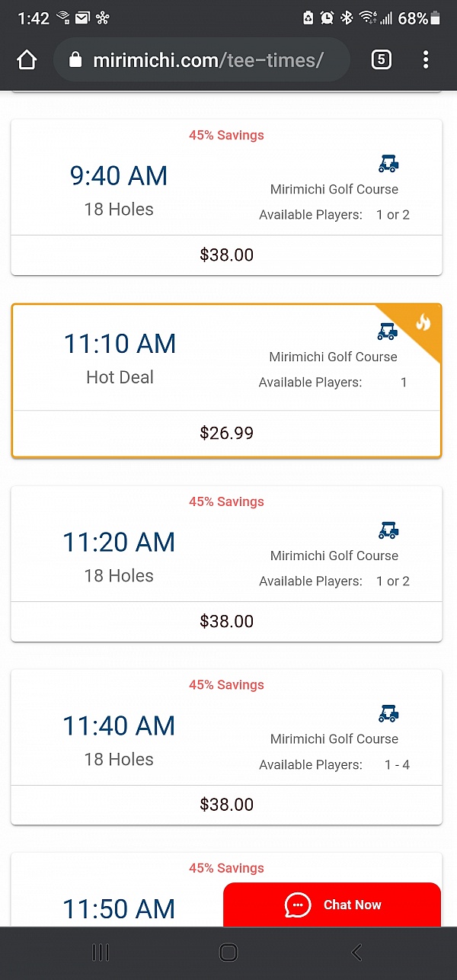
Task: Open the 11:50 AM tee time card
Action: [x=119, y=908]
